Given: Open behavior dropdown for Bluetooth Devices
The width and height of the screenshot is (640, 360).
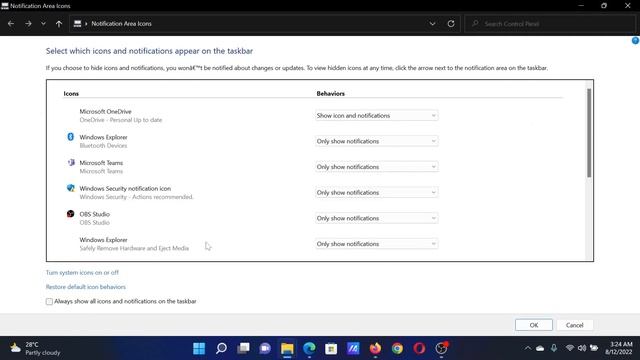Looking at the screenshot, I should (376, 141).
